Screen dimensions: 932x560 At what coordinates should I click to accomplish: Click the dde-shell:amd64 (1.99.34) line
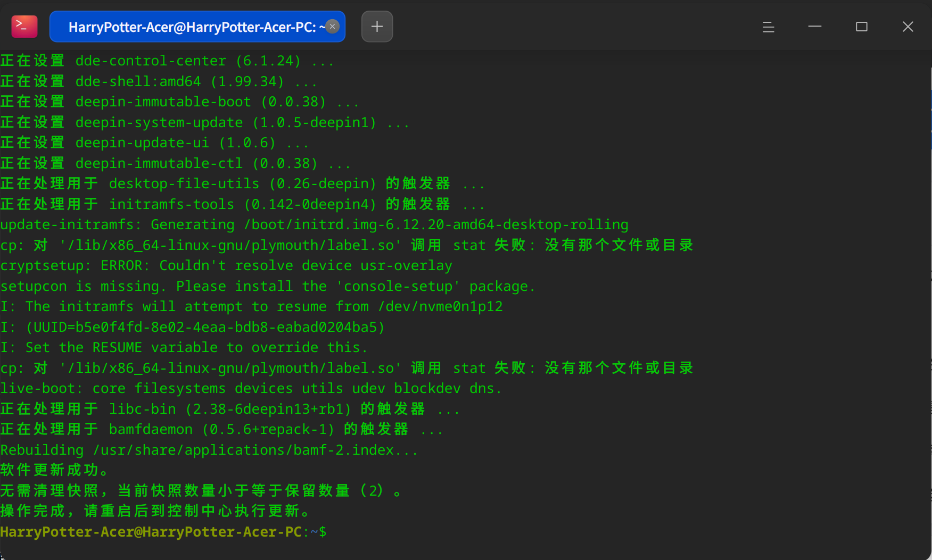click(x=159, y=81)
